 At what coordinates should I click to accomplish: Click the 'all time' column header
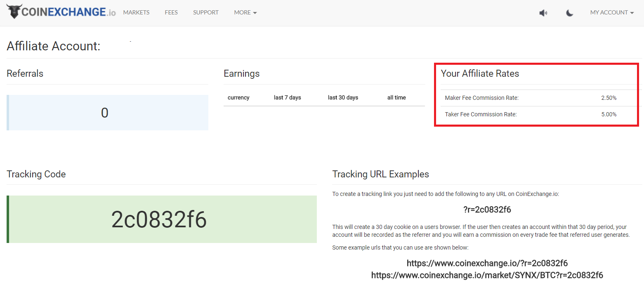(396, 98)
